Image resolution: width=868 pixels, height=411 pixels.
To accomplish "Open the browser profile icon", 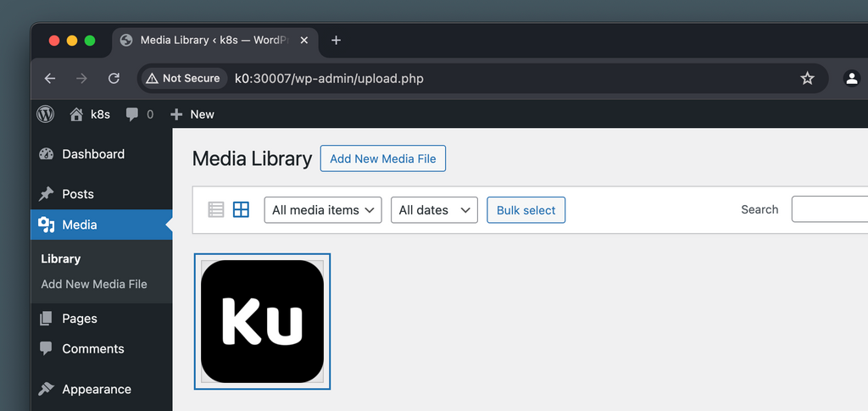I will tap(851, 78).
